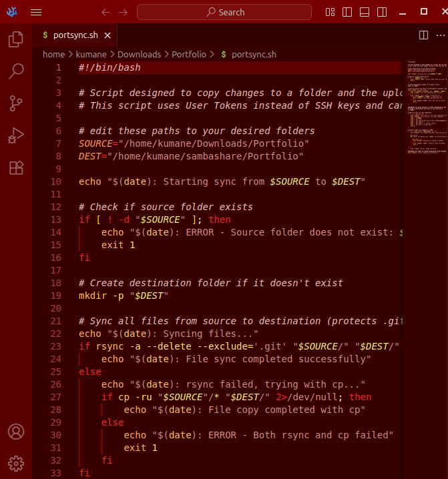Image resolution: width=448 pixels, height=479 pixels.
Task: Open the hamburger application menu
Action: point(36,12)
